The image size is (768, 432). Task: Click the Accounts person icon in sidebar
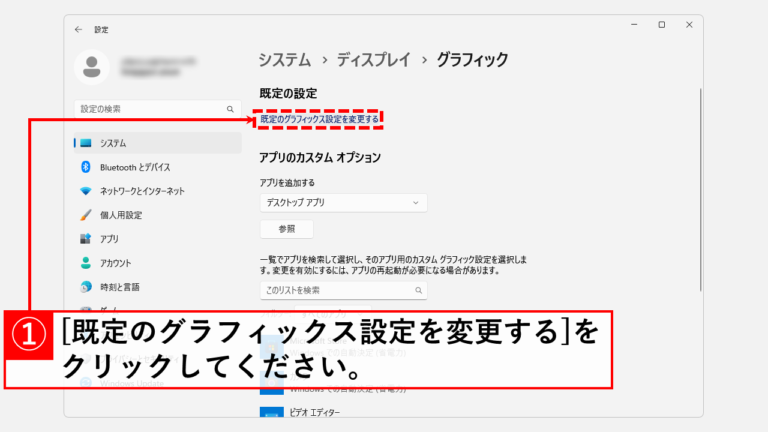(86, 263)
